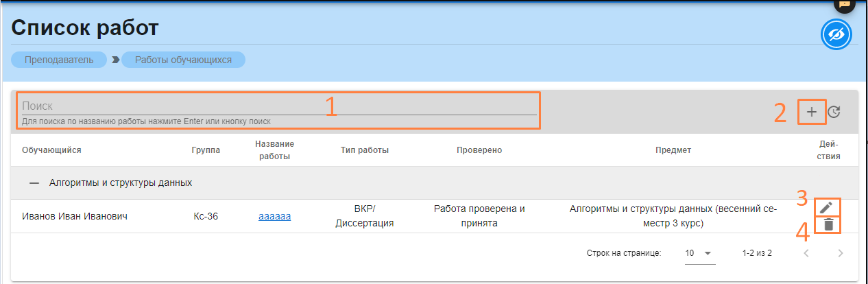Image resolution: width=868 pixels, height=284 pixels.
Task: Open the Преподаватель breadcrumb
Action: [x=59, y=60]
